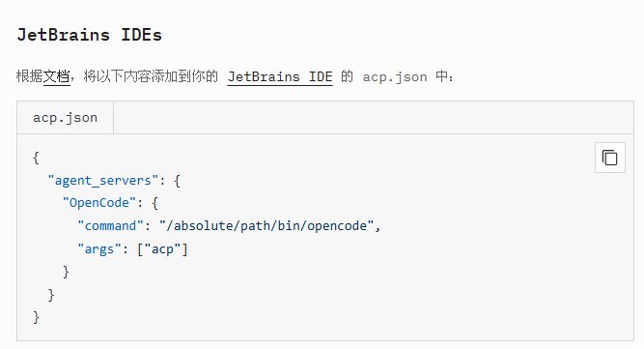The image size is (644, 349).
Task: Click the ["acp"] array value
Action: tap(162, 249)
